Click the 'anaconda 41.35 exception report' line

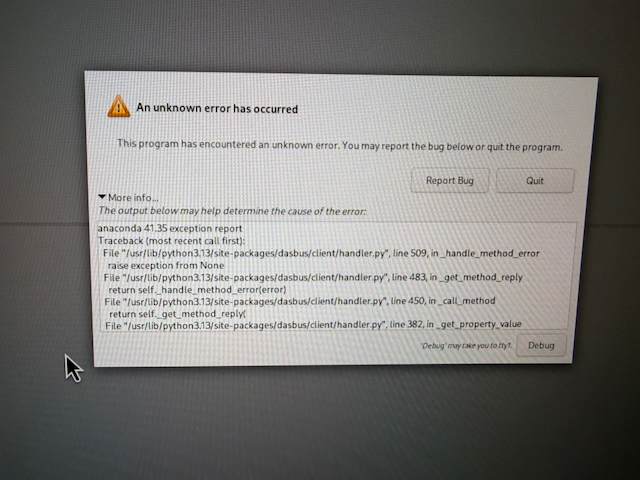(x=170, y=228)
